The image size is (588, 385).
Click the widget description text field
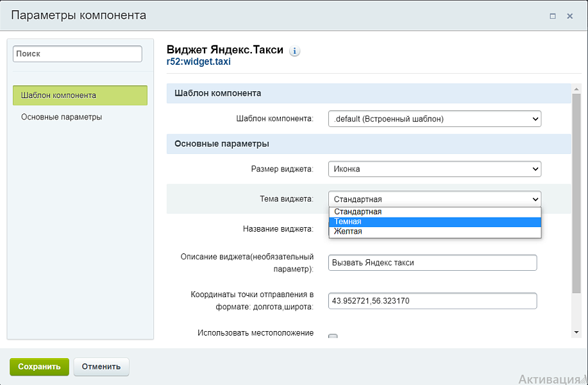click(432, 262)
